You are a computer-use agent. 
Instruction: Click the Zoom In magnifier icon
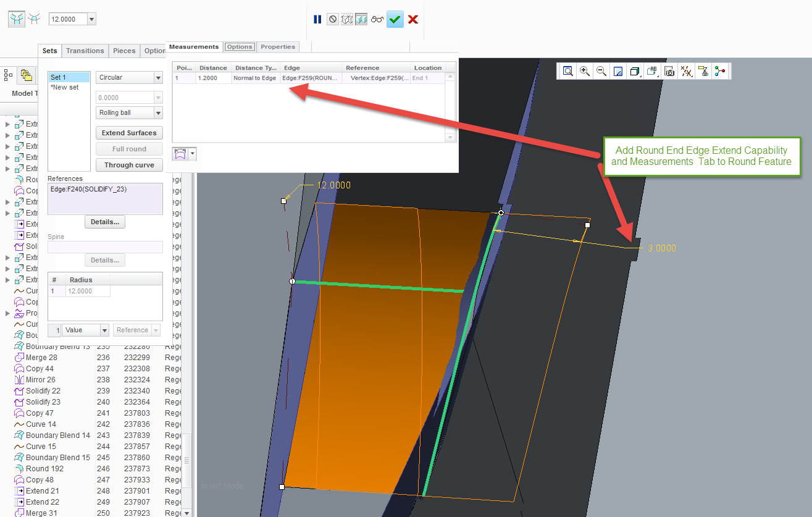click(585, 72)
